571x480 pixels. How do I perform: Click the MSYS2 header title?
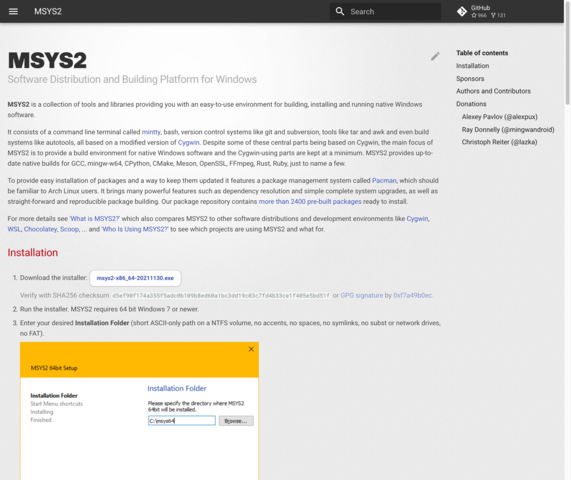[48, 11]
